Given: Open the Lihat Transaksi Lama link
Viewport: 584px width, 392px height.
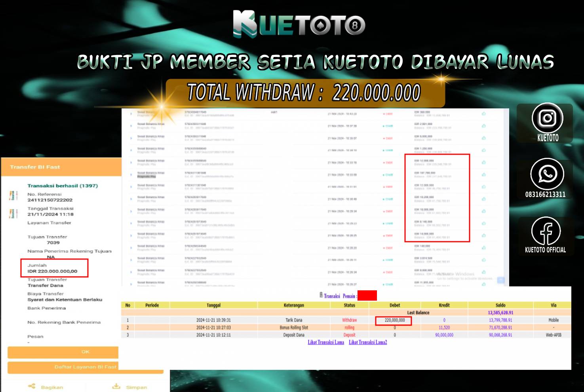Looking at the screenshot, I should (326, 343).
